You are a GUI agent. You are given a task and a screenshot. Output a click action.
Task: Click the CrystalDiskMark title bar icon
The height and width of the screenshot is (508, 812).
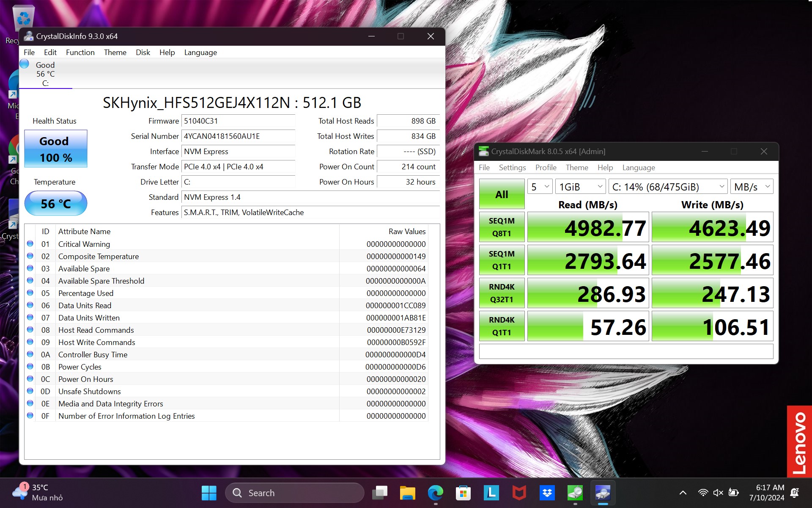(483, 151)
